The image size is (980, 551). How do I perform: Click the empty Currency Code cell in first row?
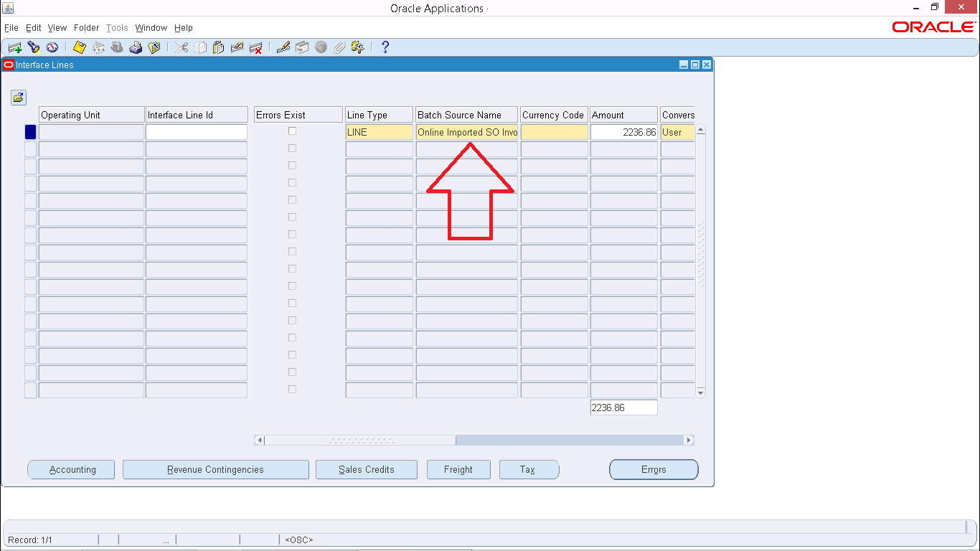[x=555, y=132]
